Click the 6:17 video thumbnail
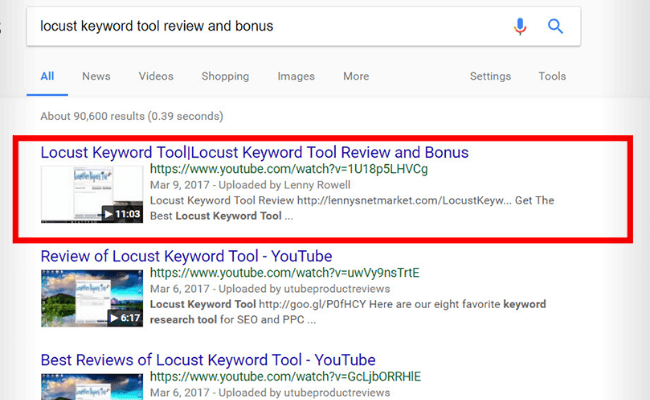Screen dimensions: 650x400 click(x=92, y=298)
